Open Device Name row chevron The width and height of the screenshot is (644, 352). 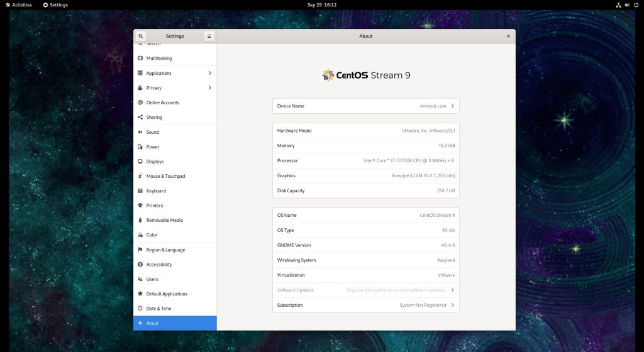[453, 106]
